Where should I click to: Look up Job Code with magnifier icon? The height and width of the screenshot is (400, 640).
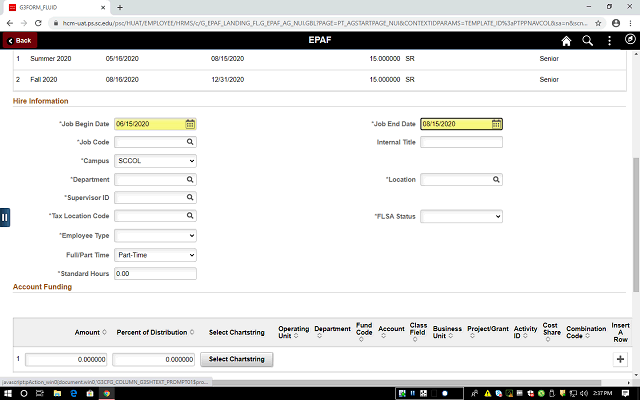pyautogui.click(x=190, y=142)
